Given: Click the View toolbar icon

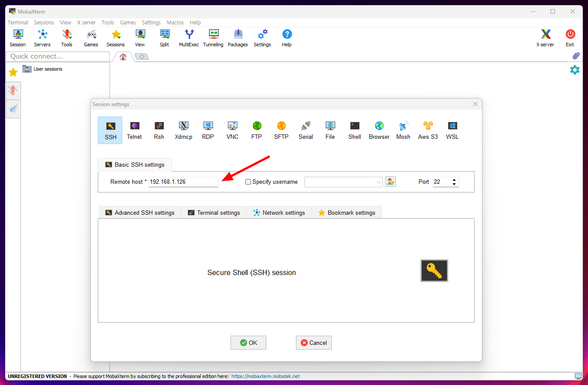Looking at the screenshot, I should click(140, 38).
